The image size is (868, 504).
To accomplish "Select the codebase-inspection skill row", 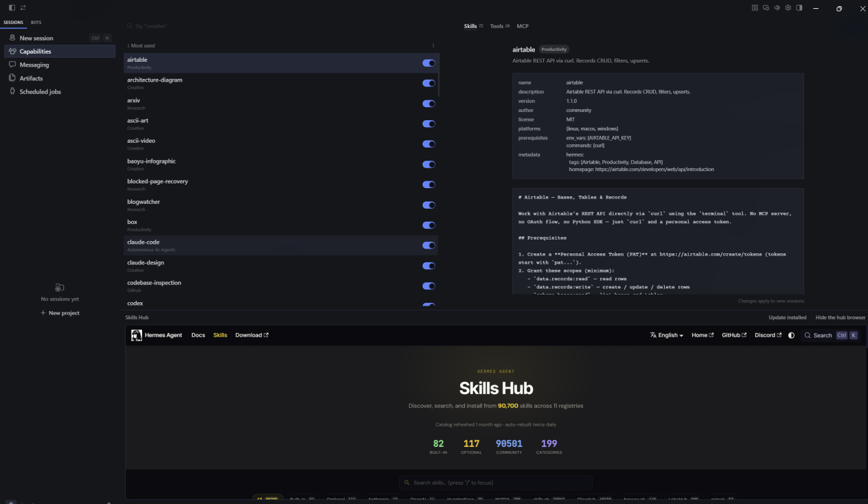I will [281, 286].
